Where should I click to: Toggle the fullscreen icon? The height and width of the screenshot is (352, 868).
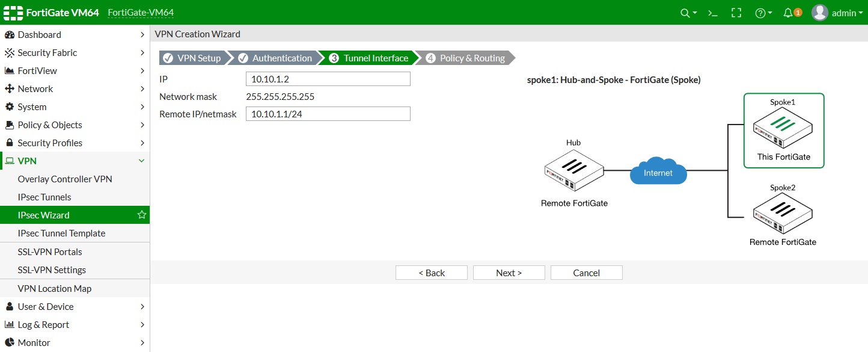[x=736, y=13]
